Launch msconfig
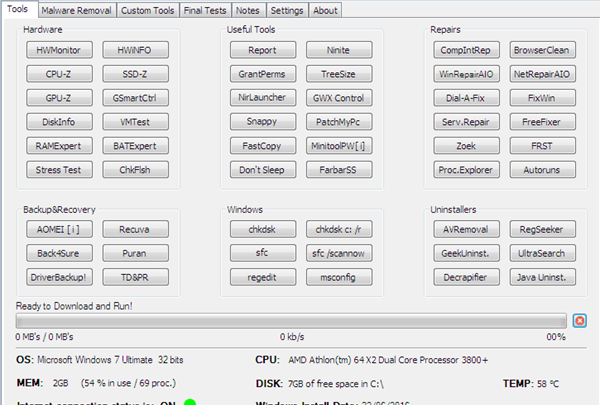Screen dimensions: 600x405 click(x=339, y=277)
